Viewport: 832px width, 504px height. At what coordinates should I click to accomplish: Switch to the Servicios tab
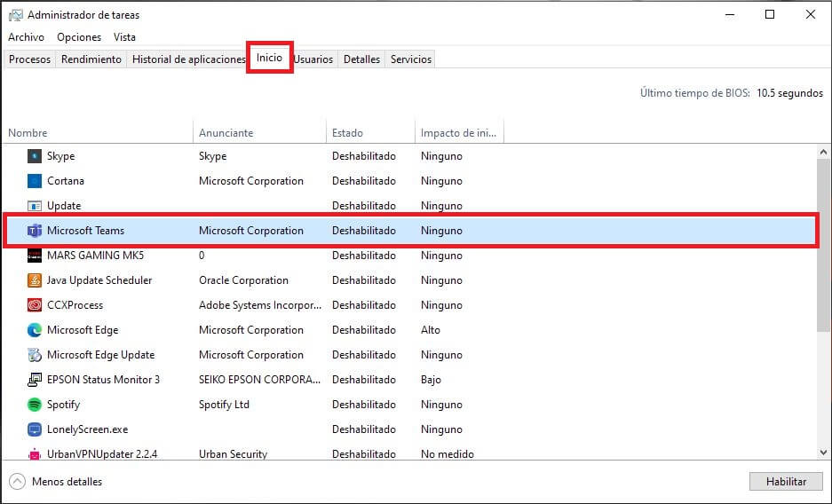411,59
